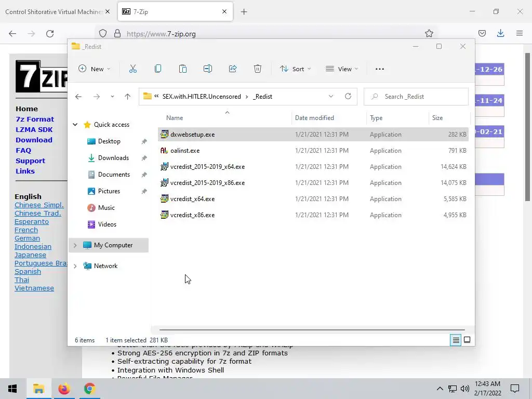
Task: Click the 7z Format link on 7-Zip page
Action: [35, 119]
